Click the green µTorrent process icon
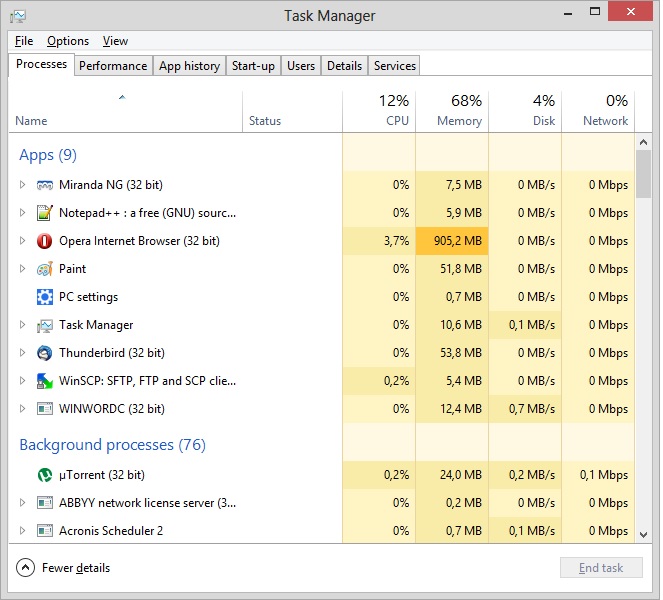This screenshot has height=600, width=663. pyautogui.click(x=44, y=475)
